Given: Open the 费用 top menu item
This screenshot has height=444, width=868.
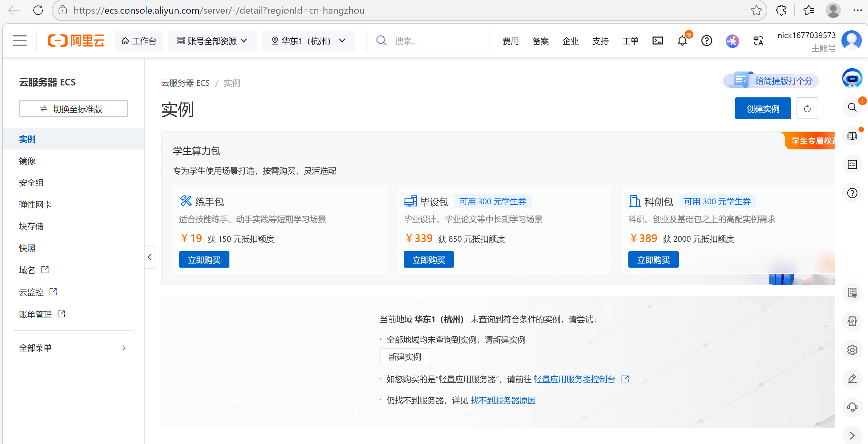Looking at the screenshot, I should [510, 41].
